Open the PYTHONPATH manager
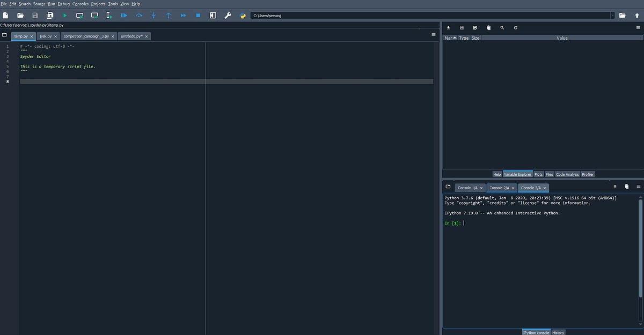The height and width of the screenshot is (335, 644). pyautogui.click(x=242, y=16)
